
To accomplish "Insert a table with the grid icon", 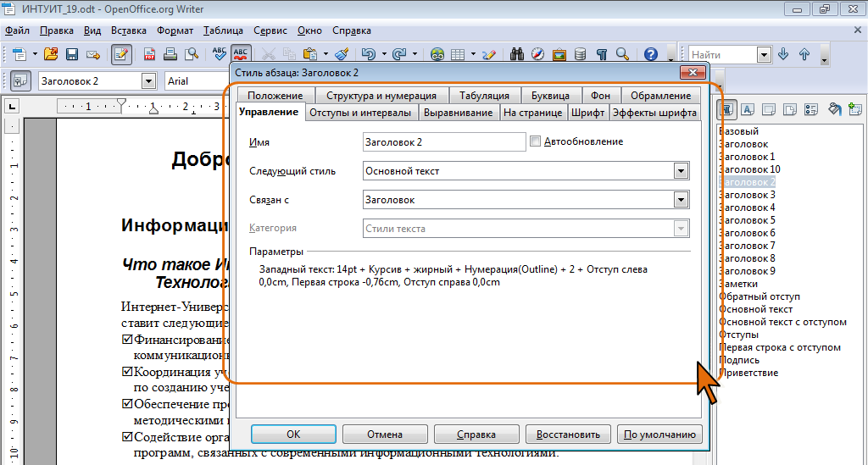I will pyautogui.click(x=458, y=54).
